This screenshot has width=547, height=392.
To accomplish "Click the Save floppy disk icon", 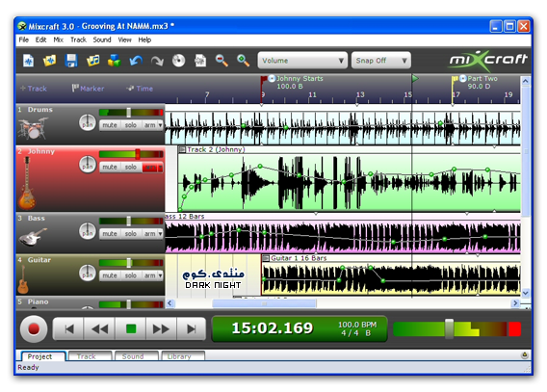I will 71,61.
